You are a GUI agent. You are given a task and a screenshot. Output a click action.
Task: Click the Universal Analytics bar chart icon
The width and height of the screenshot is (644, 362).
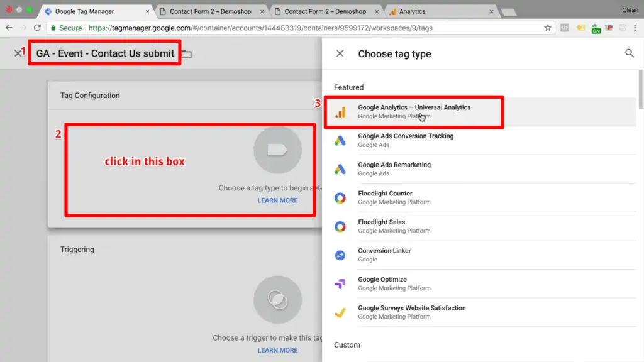click(340, 112)
